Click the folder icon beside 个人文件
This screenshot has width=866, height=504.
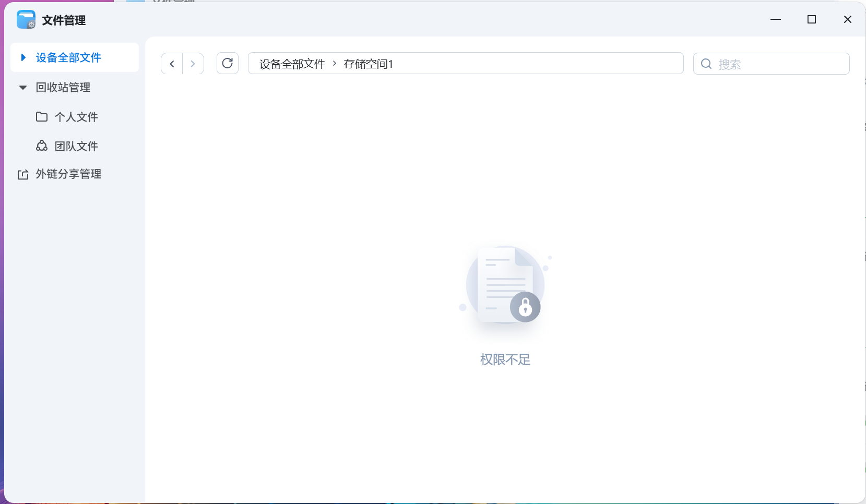42,116
